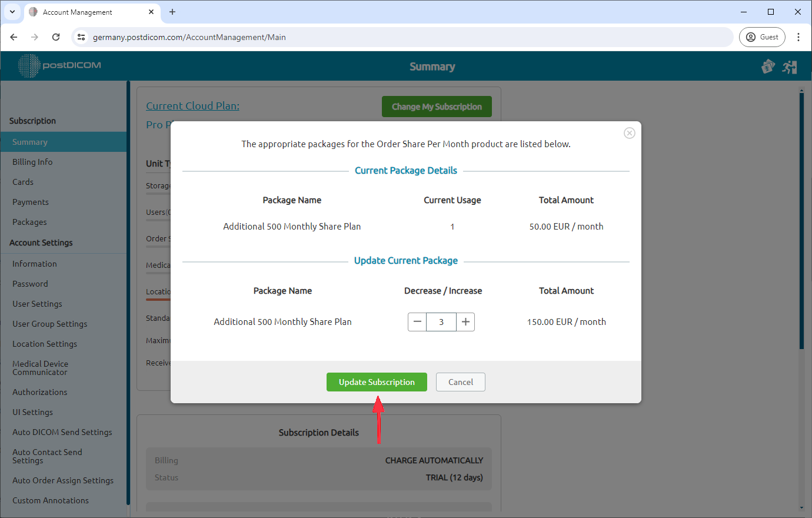Click the logout icon in the top-right corner

(790, 67)
